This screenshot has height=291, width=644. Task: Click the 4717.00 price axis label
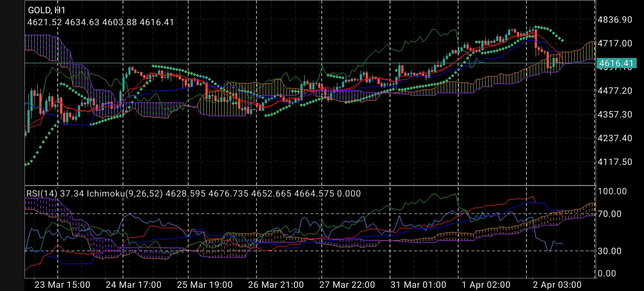click(x=615, y=43)
